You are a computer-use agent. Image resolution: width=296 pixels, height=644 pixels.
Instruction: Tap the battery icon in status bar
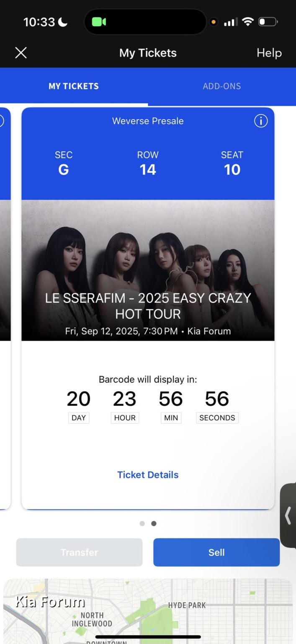268,22
